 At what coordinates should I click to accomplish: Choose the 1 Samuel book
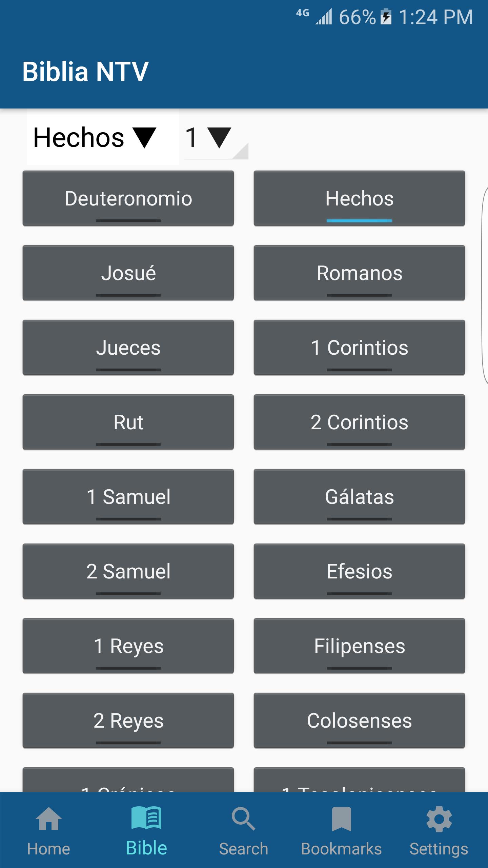[128, 497]
